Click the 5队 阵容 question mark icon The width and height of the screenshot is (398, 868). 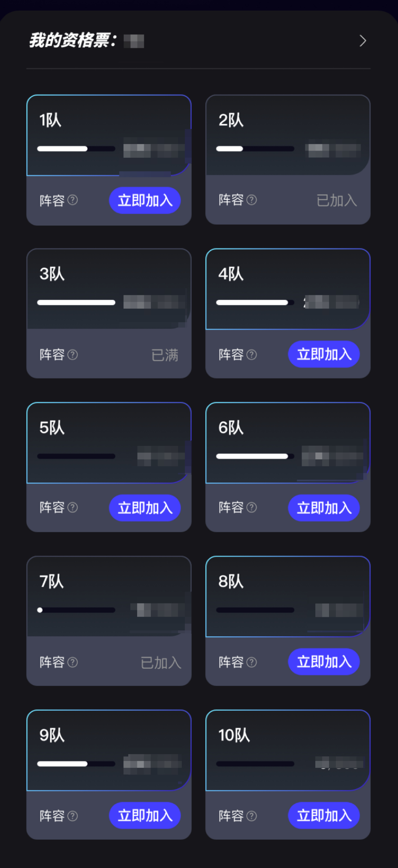tap(73, 507)
